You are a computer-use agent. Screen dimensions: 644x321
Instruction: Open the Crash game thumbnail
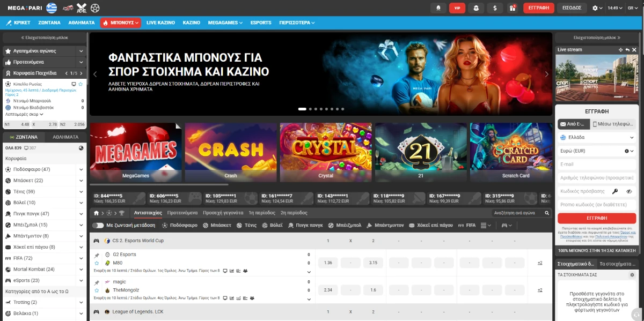click(231, 152)
